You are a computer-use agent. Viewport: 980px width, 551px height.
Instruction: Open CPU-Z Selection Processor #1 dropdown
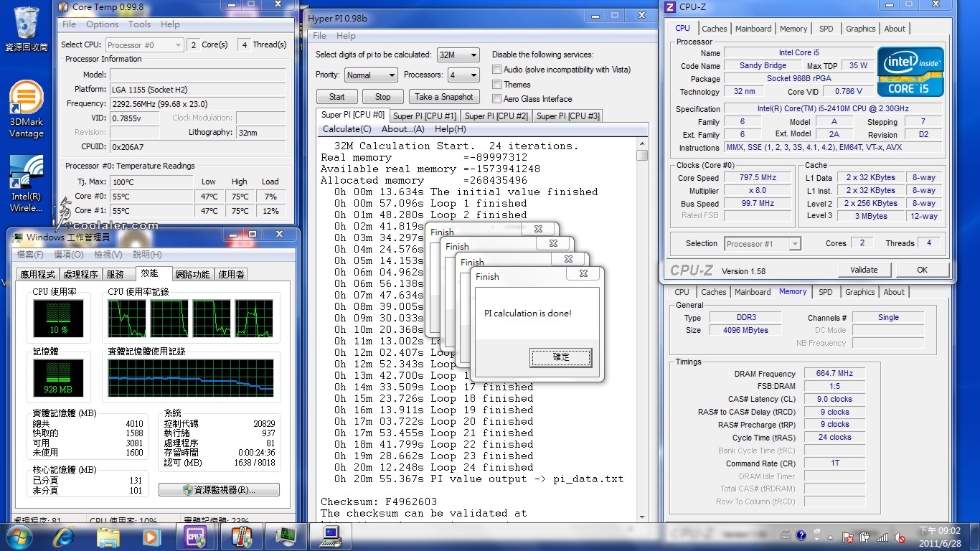(762, 244)
